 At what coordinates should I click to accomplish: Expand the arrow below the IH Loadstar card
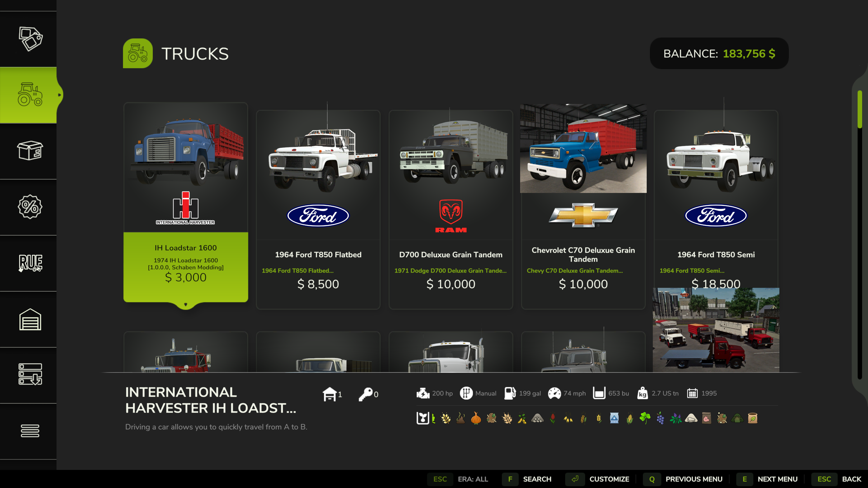click(x=186, y=305)
